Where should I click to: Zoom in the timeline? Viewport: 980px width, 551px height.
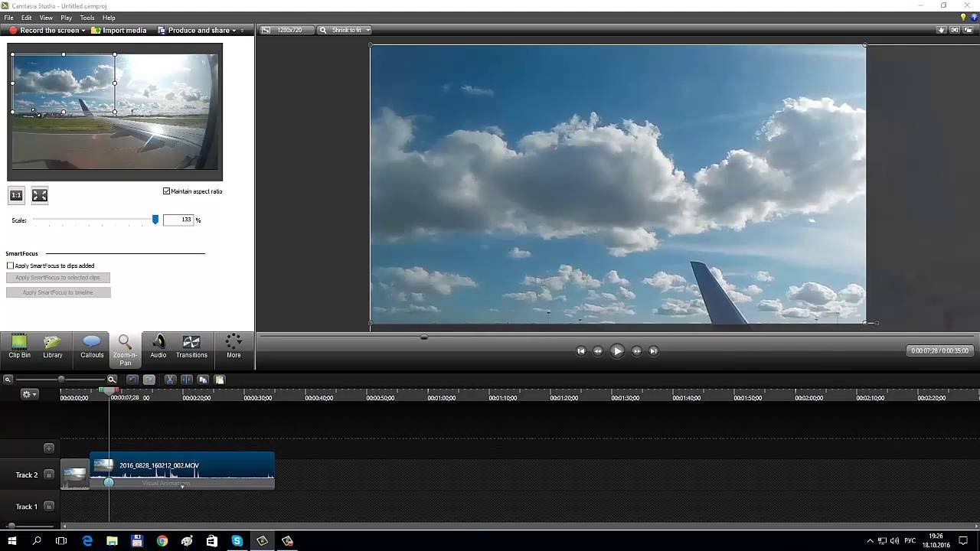[x=112, y=380]
